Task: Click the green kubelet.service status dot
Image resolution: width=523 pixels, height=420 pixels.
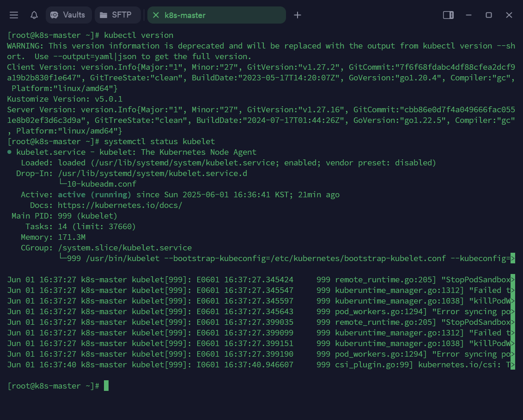Action: pos(10,152)
